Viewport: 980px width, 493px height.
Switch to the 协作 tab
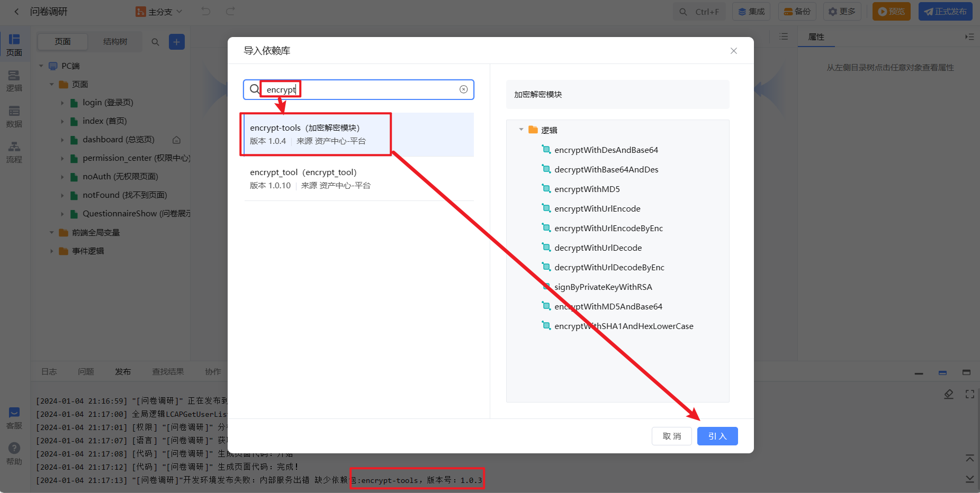click(213, 372)
